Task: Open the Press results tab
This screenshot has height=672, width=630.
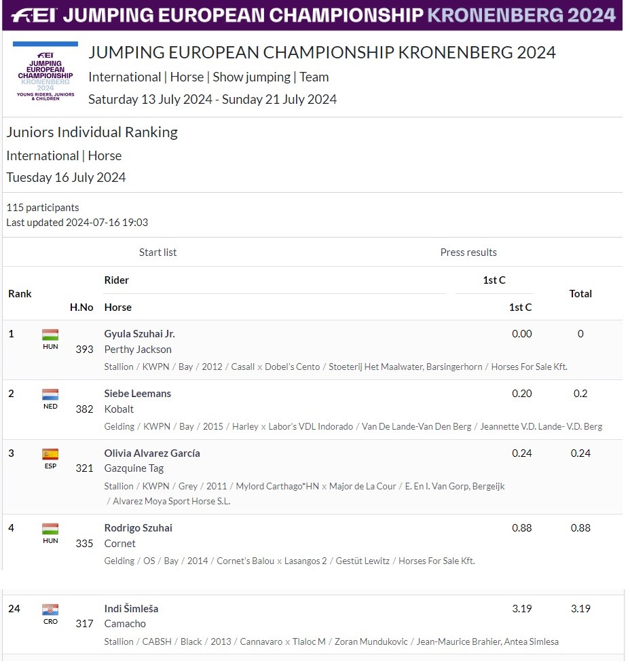Action: click(468, 253)
